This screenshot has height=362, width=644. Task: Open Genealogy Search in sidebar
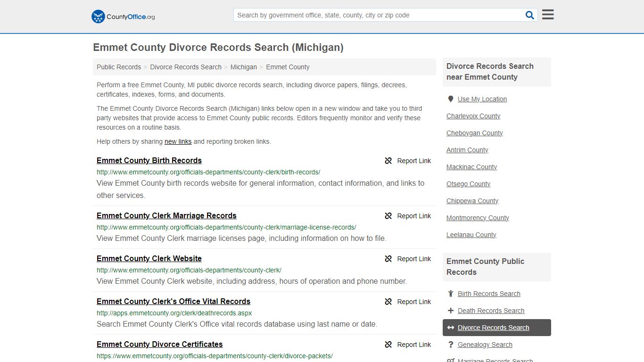(x=485, y=345)
